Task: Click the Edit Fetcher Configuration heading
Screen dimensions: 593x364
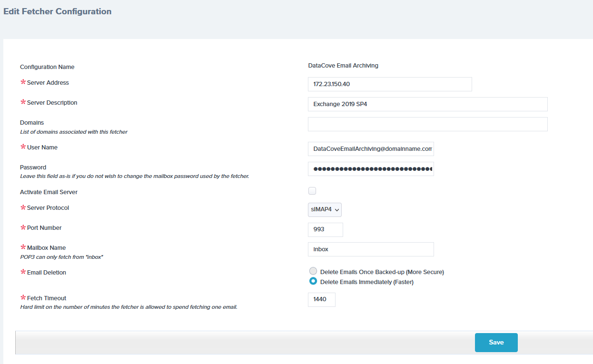Action: click(58, 11)
